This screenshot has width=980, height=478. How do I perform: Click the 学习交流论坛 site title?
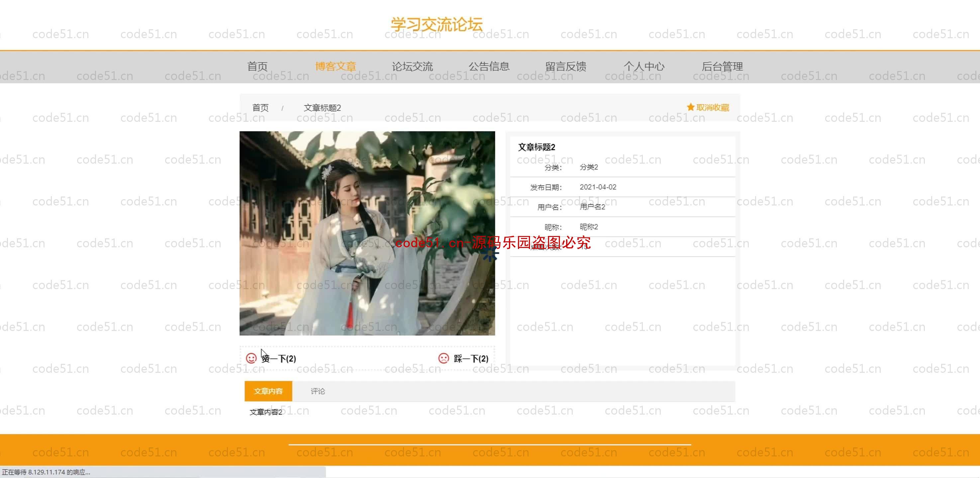click(x=437, y=24)
